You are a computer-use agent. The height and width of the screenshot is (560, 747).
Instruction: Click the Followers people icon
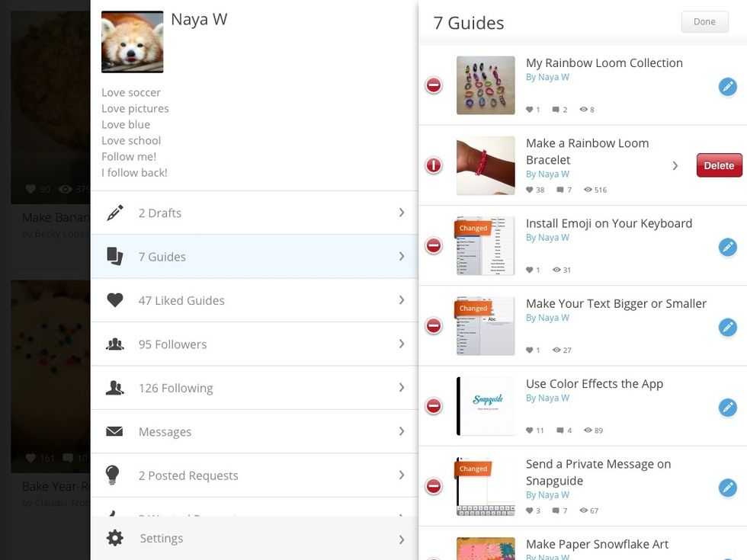pyautogui.click(x=115, y=344)
